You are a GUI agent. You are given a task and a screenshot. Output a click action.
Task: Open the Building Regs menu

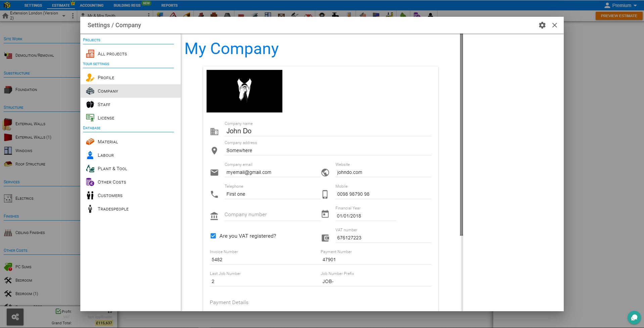click(127, 5)
